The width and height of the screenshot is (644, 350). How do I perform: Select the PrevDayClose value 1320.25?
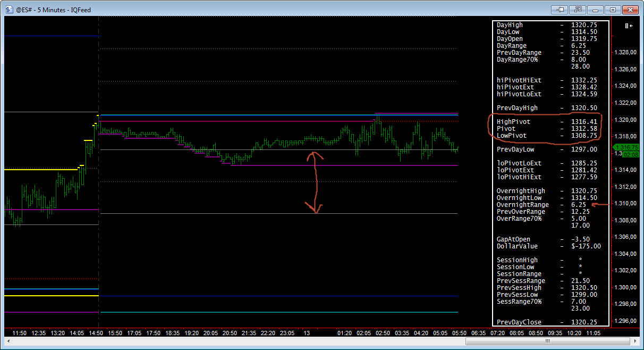[x=584, y=322]
